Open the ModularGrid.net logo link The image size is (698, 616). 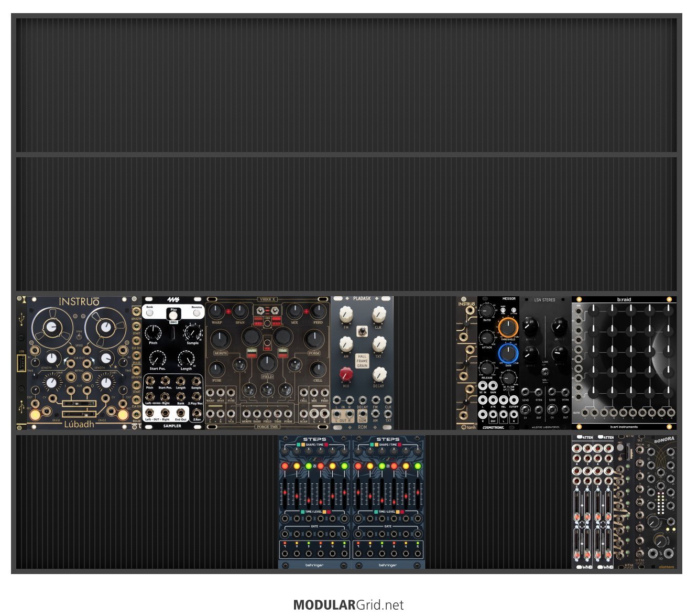click(348, 605)
